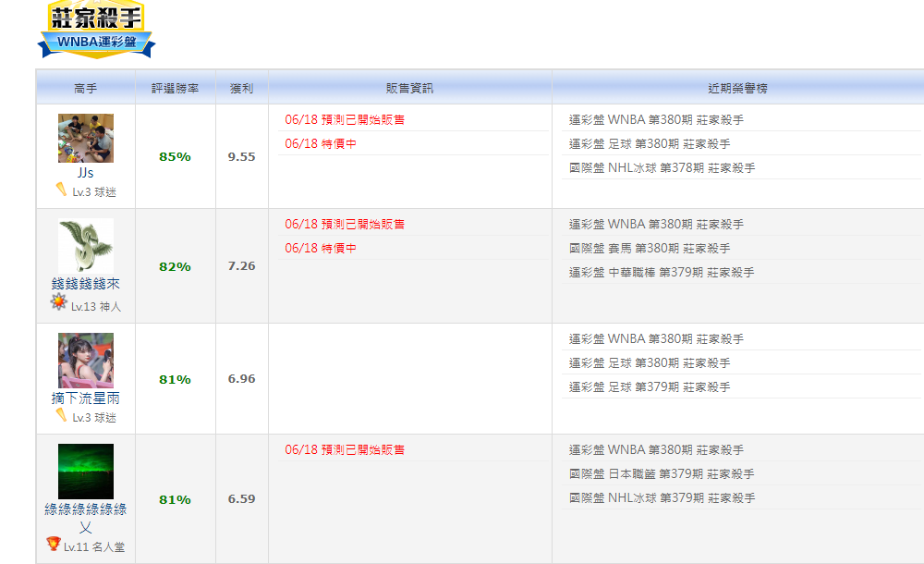Click 運彩盤 中華職棒 第379期 莊家殺手 entry

pos(662,273)
